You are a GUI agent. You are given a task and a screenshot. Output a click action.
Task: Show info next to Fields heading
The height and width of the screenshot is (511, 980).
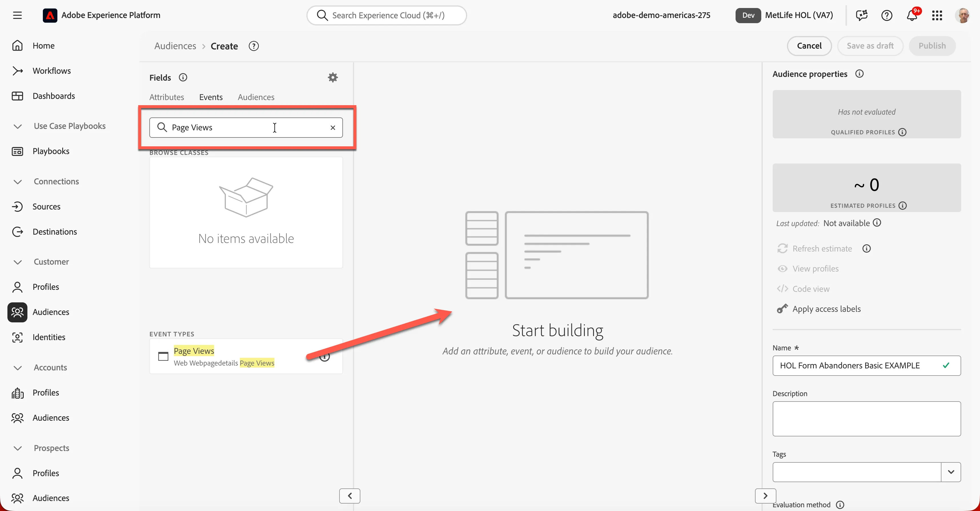tap(183, 77)
